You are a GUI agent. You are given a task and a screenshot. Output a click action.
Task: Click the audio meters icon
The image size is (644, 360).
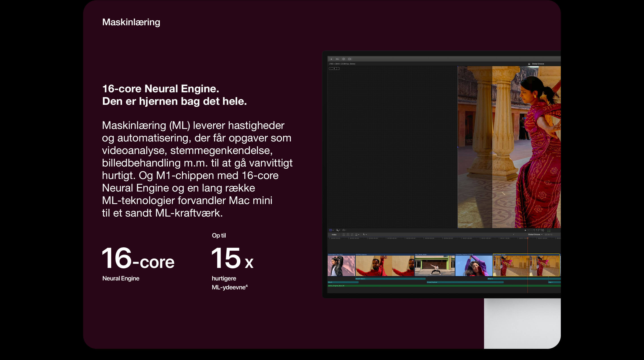point(549,230)
